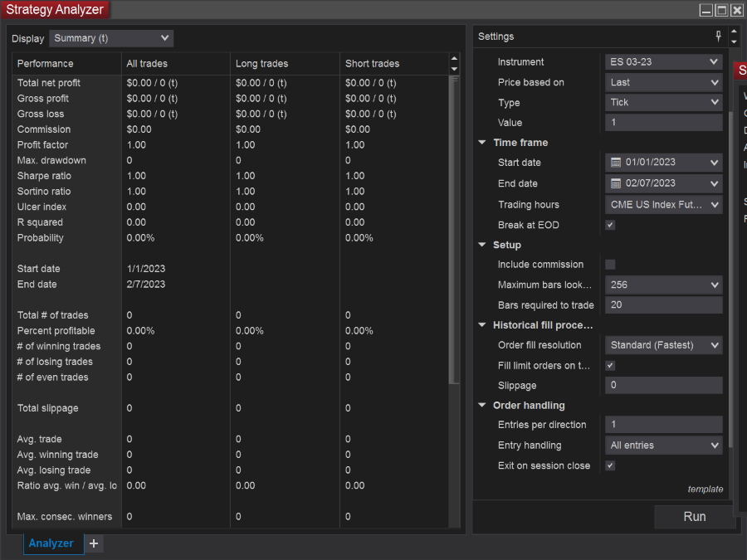Select the Ulcer index row label
Screen dimensions: 747x560
[42, 207]
